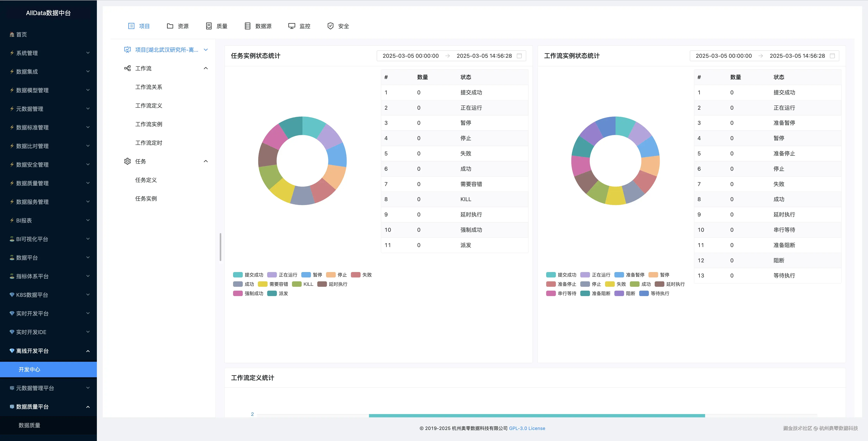Collapse the 工作流 tree section
This screenshot has height=441, width=868.
pos(206,68)
